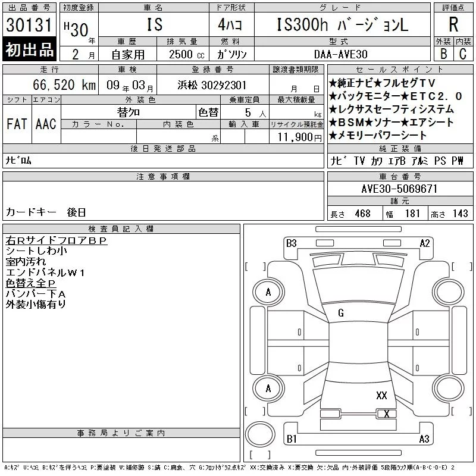
Task: Click the first registration year "H30"
Action: 76,29
